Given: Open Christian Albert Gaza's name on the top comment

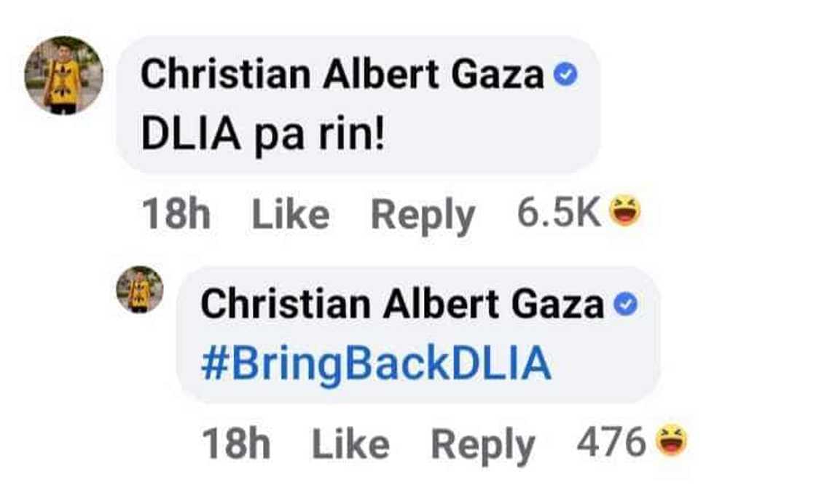Looking at the screenshot, I should 342,76.
